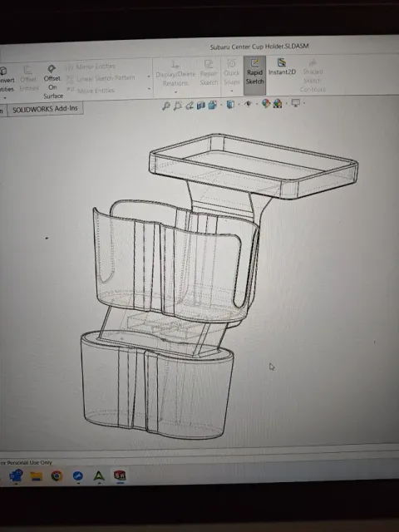Open the blue circular wrench taskbar app
This screenshot has height=532, width=399.
point(77,476)
